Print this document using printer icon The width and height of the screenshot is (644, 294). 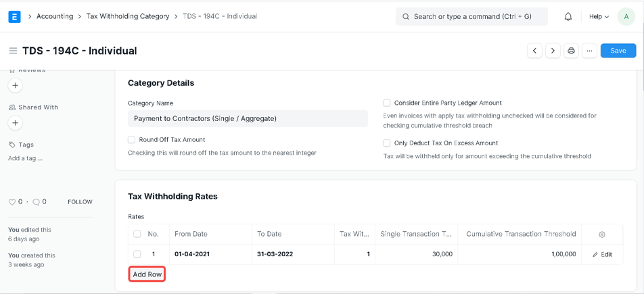[571, 51]
